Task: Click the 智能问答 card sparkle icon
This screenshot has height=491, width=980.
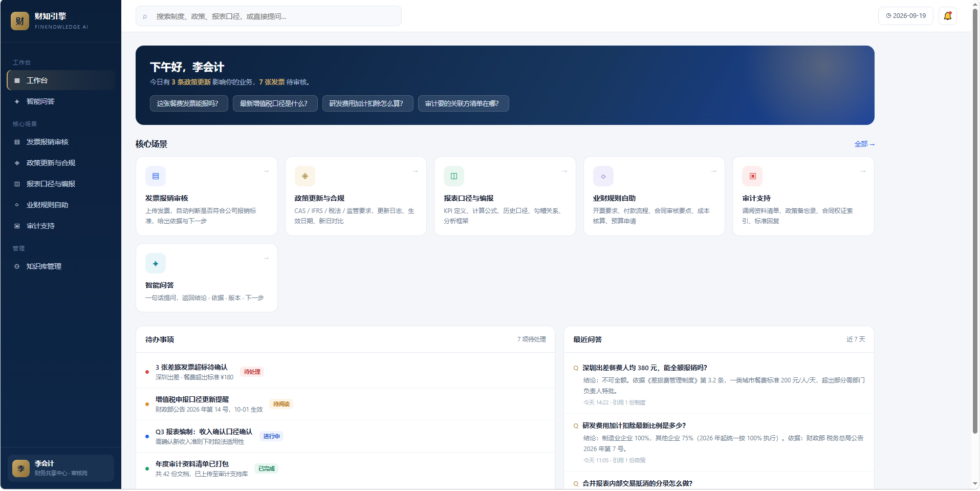Action: point(156,263)
